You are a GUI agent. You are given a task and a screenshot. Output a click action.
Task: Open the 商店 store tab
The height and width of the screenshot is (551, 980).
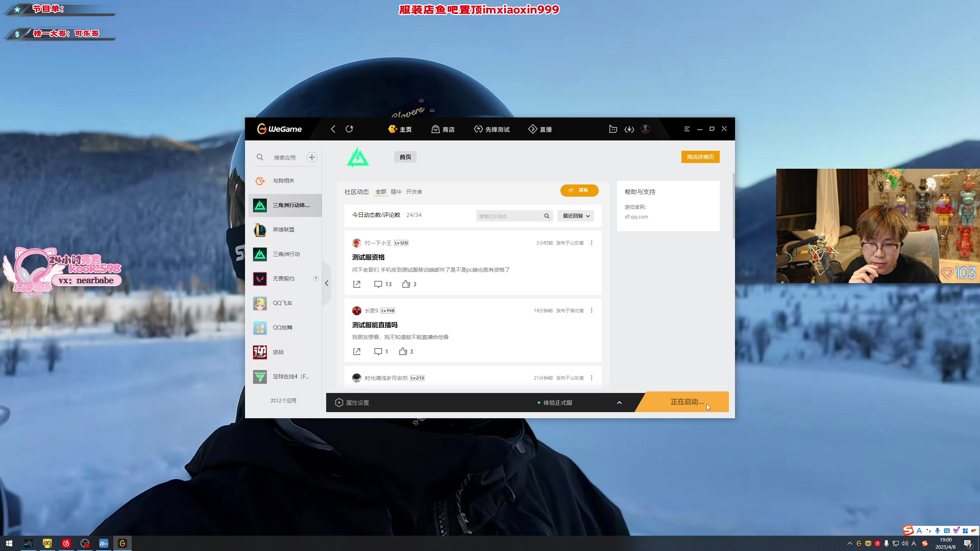[443, 129]
